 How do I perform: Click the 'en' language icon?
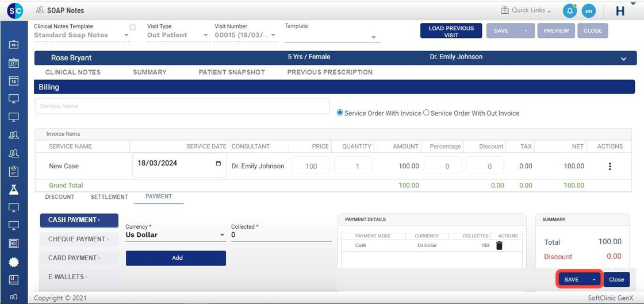589,11
